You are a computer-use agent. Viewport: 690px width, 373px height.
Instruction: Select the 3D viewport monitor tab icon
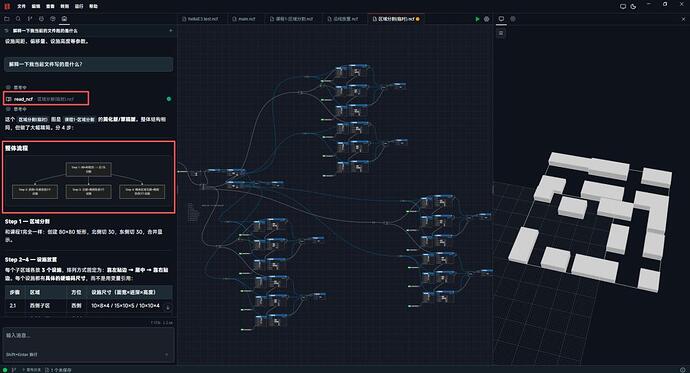501,19
